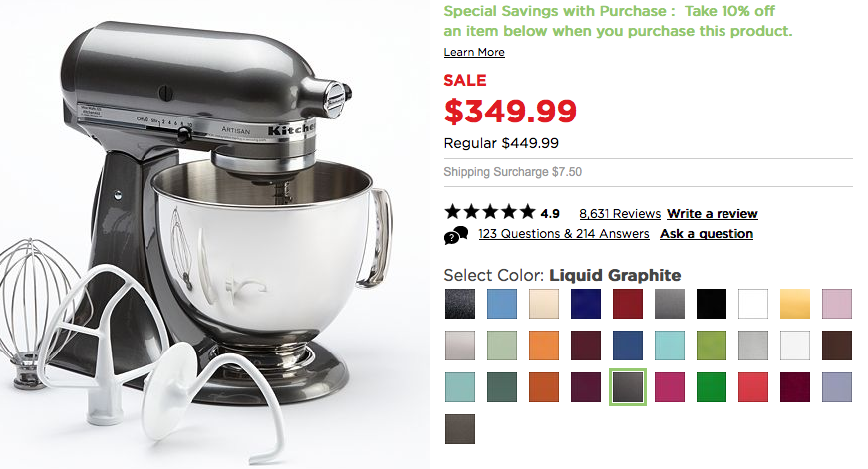The height and width of the screenshot is (469, 868).
Task: Choose the pale pink color swatch
Action: [x=837, y=304]
